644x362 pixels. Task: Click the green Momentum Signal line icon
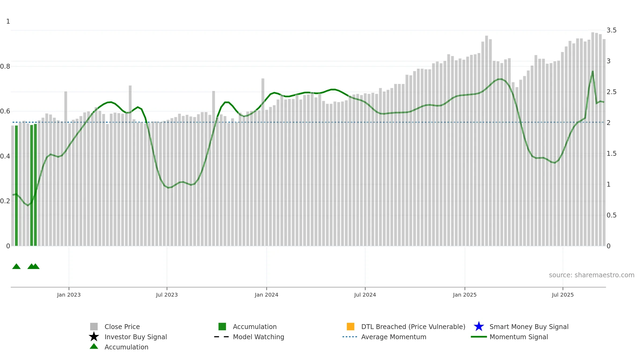point(479,337)
